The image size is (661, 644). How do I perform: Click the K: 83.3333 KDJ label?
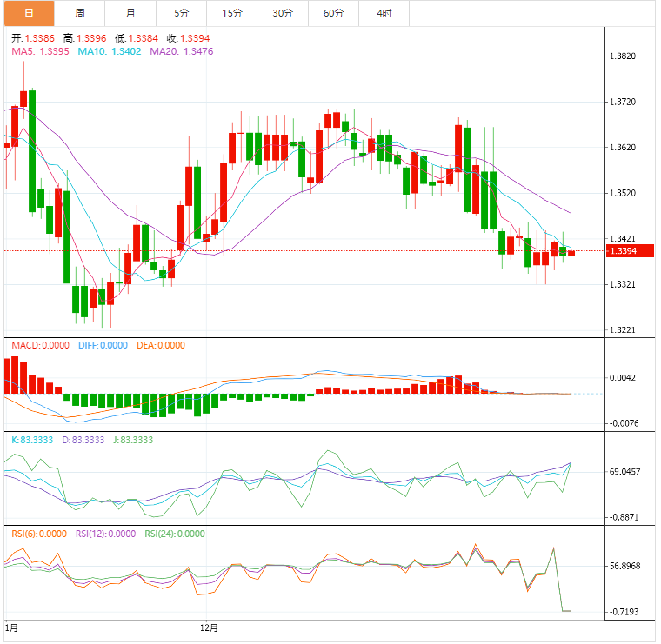(x=33, y=441)
